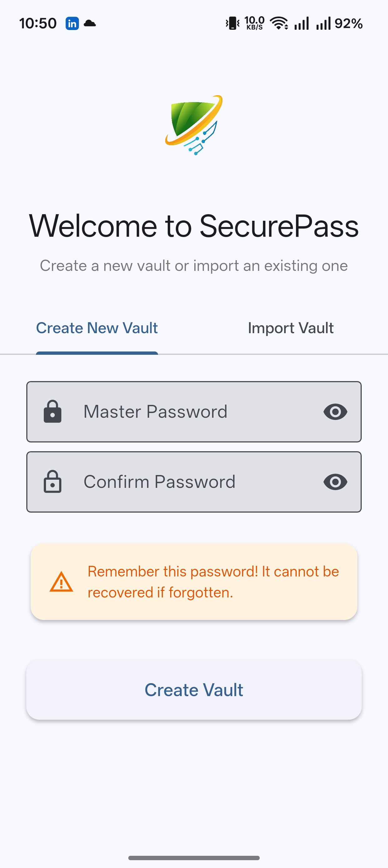Tap the Welcome to SecurePass heading
The height and width of the screenshot is (868, 388).
pyautogui.click(x=194, y=226)
